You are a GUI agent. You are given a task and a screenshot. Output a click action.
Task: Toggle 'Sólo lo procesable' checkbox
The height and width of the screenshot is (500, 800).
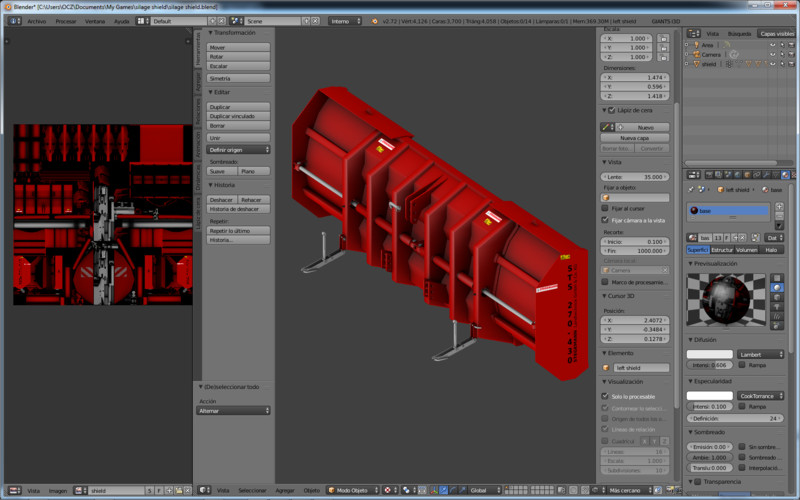pos(605,396)
